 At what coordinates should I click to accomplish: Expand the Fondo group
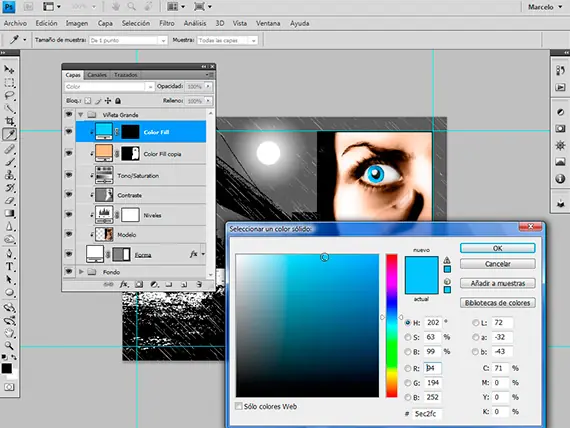pyautogui.click(x=81, y=272)
